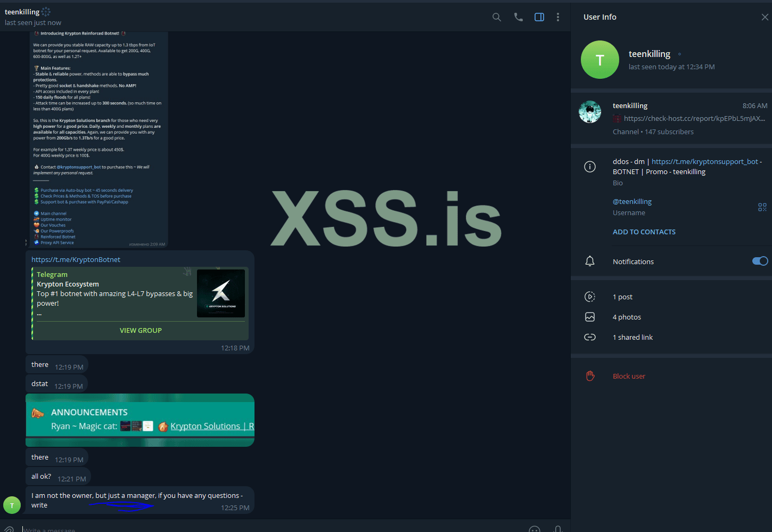Open the green T profile avatar in User Info
772x532 pixels.
pos(600,60)
